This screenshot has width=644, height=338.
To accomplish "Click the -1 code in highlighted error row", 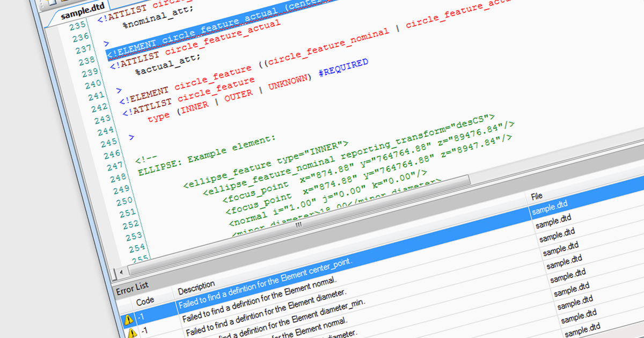I will [x=140, y=318].
